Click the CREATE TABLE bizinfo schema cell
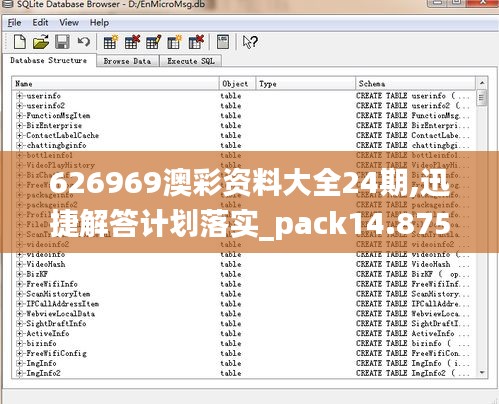The height and width of the screenshot is (404, 499). point(413,344)
